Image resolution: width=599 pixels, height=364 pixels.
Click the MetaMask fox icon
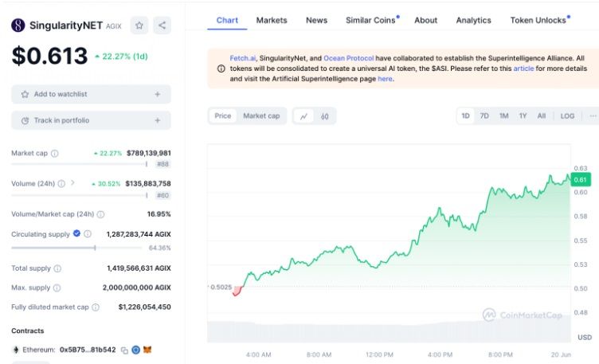(x=147, y=350)
